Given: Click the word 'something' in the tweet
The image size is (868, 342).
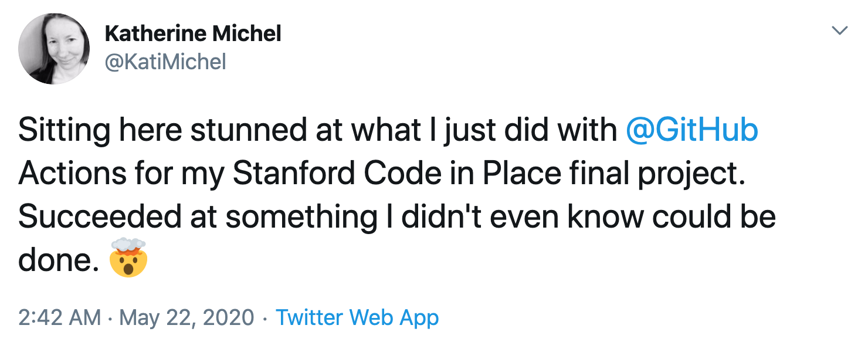Looking at the screenshot, I should (x=301, y=218).
